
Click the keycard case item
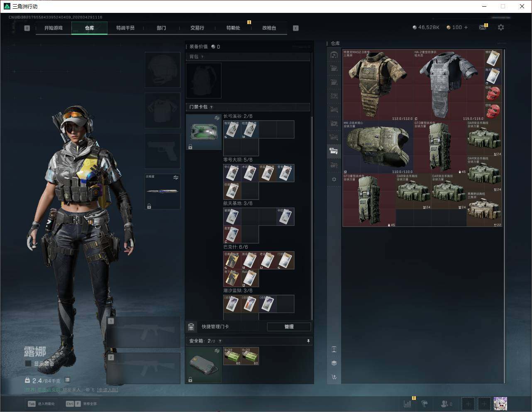pos(204,132)
